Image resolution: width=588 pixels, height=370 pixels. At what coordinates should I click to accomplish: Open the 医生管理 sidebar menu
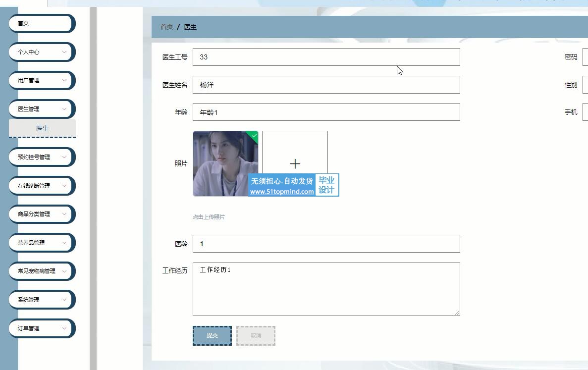pos(42,109)
